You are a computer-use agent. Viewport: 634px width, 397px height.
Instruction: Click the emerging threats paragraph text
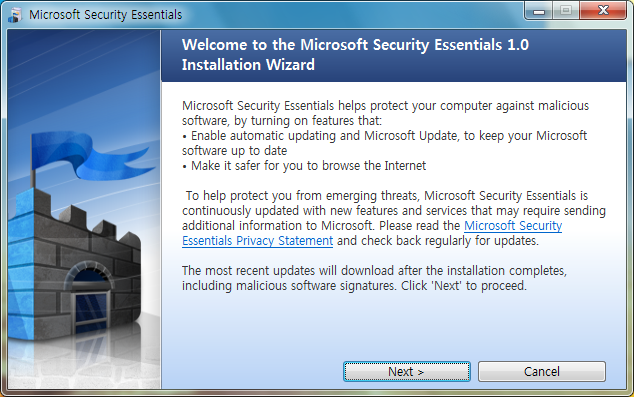(394, 218)
